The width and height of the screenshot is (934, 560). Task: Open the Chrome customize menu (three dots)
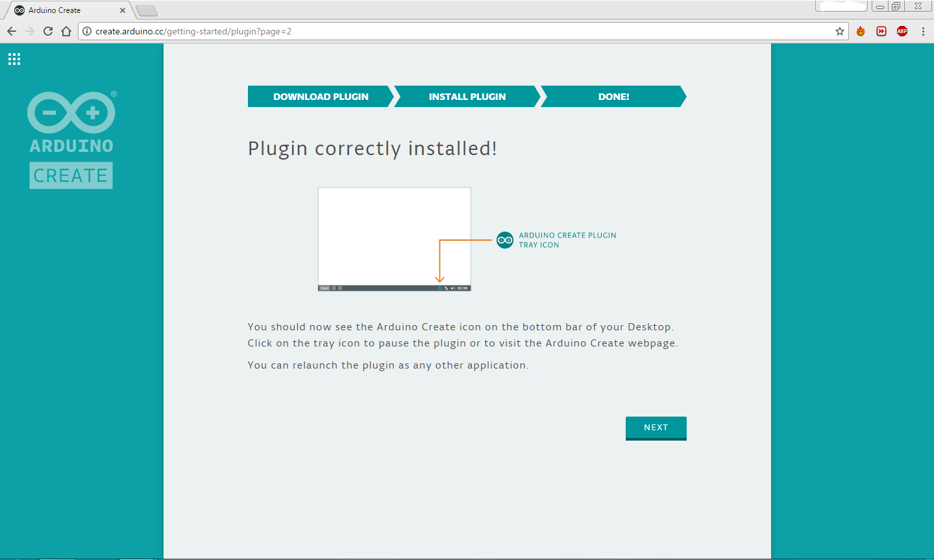[923, 30]
